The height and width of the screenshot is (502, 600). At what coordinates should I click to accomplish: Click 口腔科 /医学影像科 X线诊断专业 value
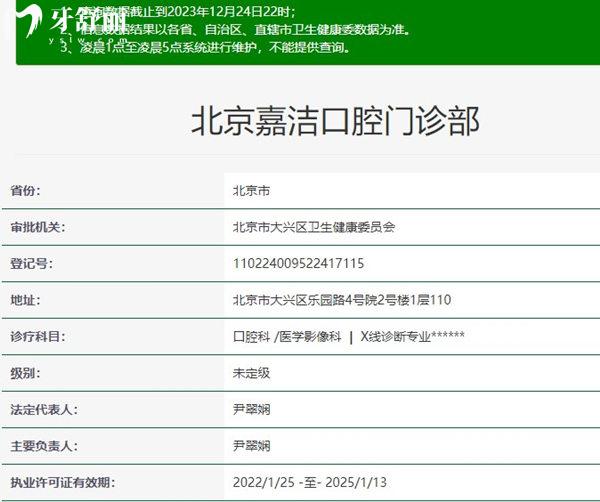coord(349,337)
